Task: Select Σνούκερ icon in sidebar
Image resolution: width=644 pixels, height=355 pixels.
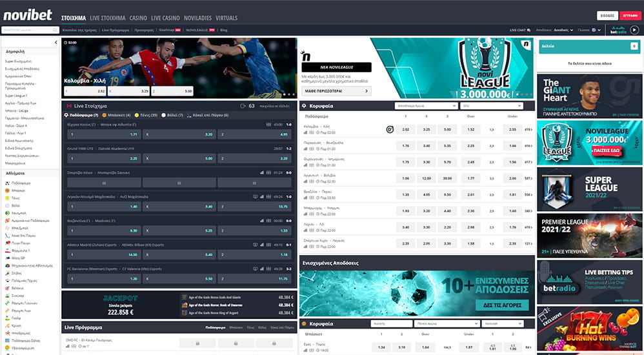Action: pyautogui.click(x=7, y=296)
